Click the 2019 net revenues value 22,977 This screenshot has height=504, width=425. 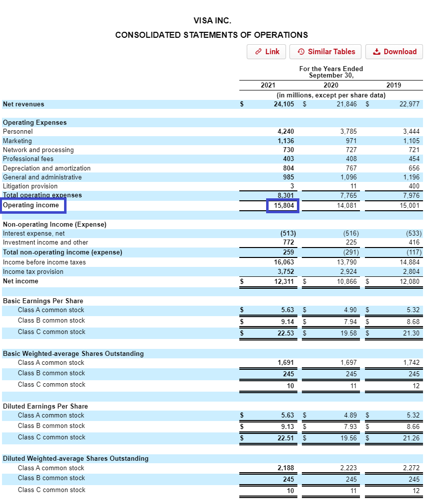(x=409, y=104)
